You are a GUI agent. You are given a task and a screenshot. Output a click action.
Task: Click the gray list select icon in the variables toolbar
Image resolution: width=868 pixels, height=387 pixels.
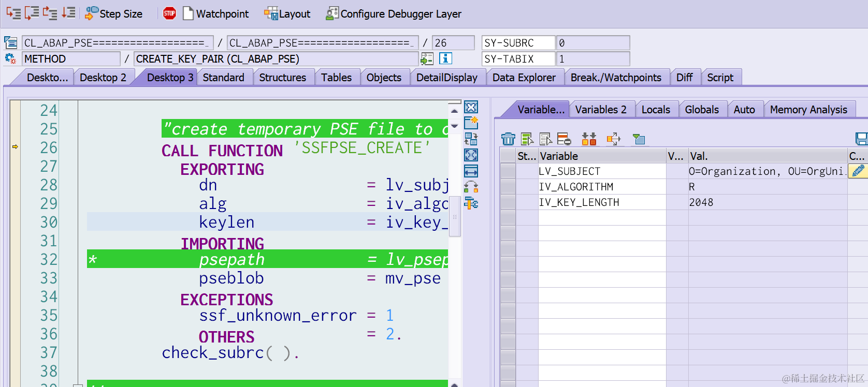point(546,139)
